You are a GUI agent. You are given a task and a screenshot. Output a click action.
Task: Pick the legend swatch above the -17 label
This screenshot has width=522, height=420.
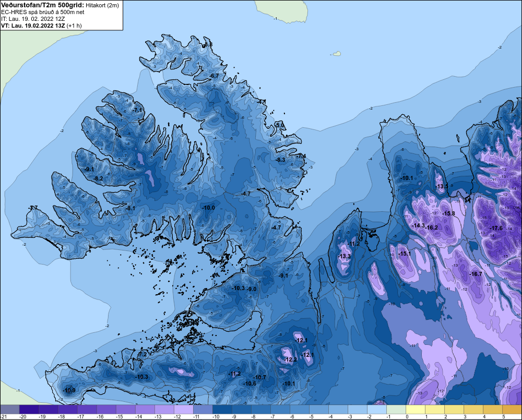[x=87, y=410]
